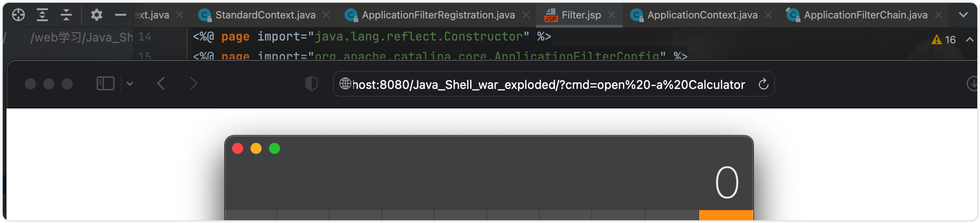Hide the project tool window with minus icon
Image resolution: width=980 pixels, height=223 pixels.
click(x=121, y=15)
